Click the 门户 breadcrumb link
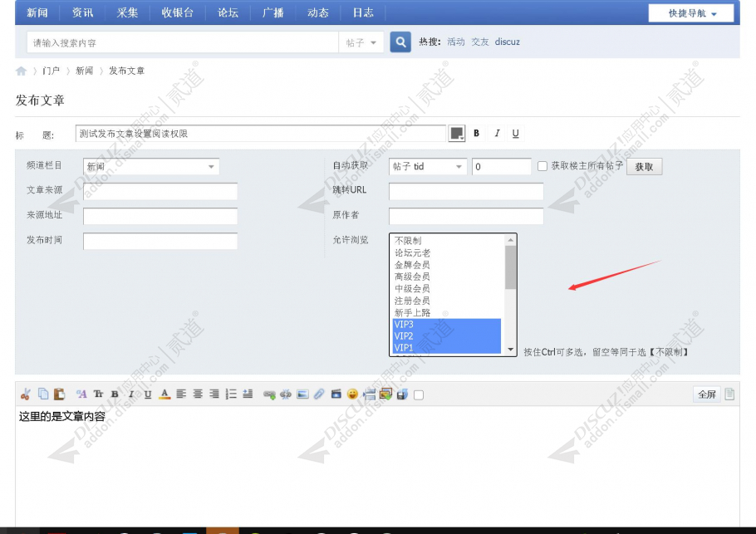 tap(51, 71)
